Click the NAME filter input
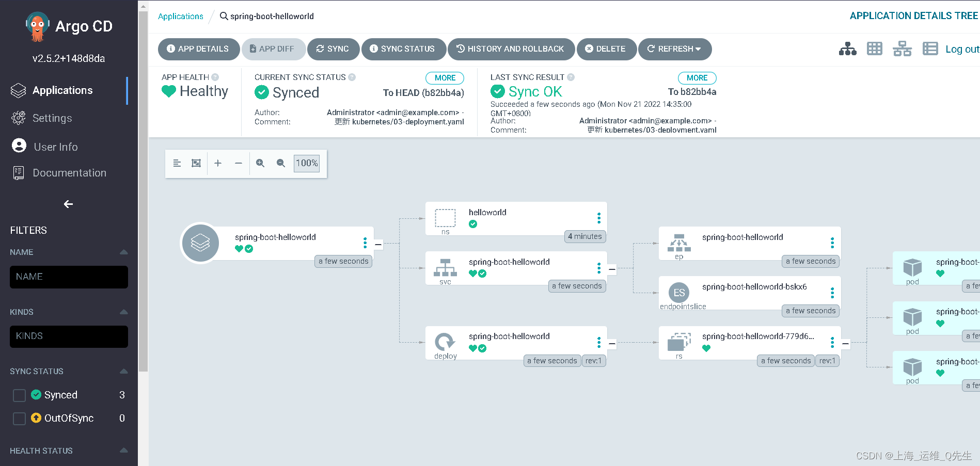The height and width of the screenshot is (466, 980). (69, 277)
